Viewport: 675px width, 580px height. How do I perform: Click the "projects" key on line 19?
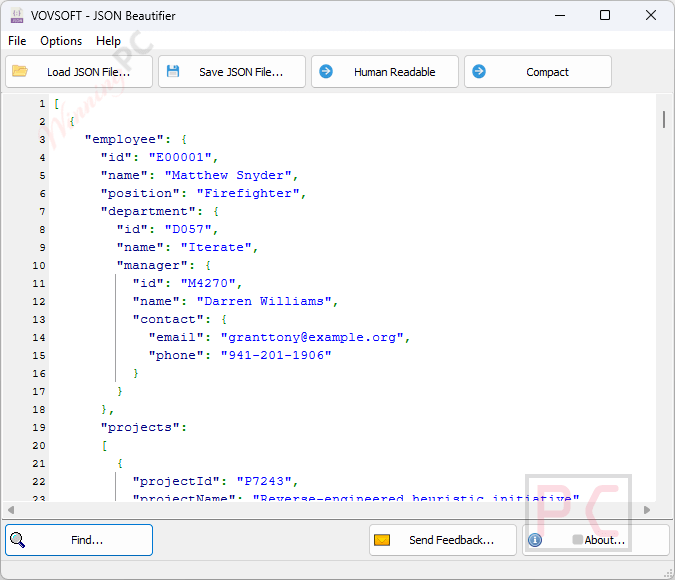coord(140,428)
